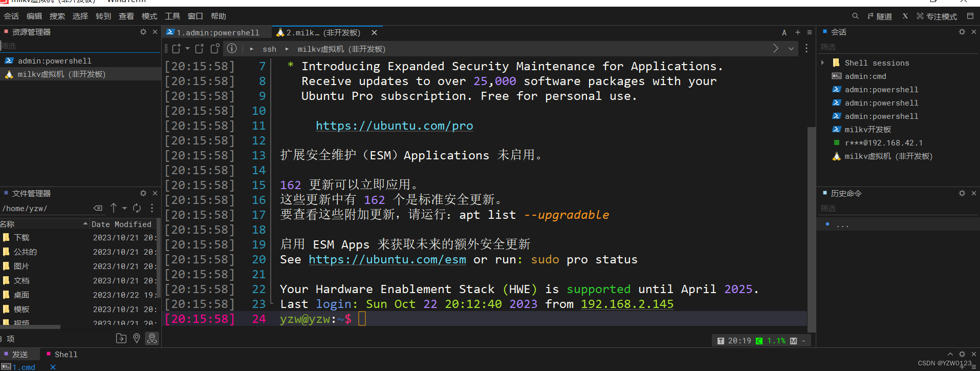Expand the milkv虚拟机 breadcrumb arrow
Viewport: 980px width, 371px height.
tap(287, 49)
